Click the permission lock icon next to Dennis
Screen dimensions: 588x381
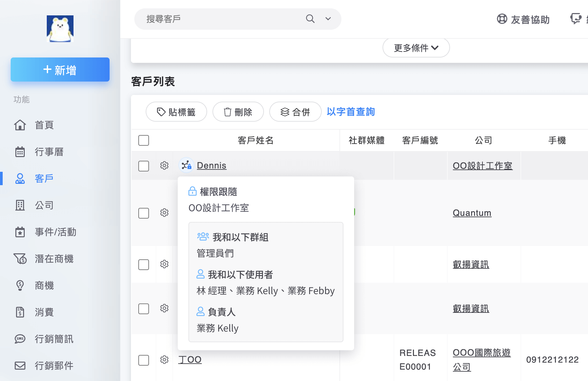186,165
